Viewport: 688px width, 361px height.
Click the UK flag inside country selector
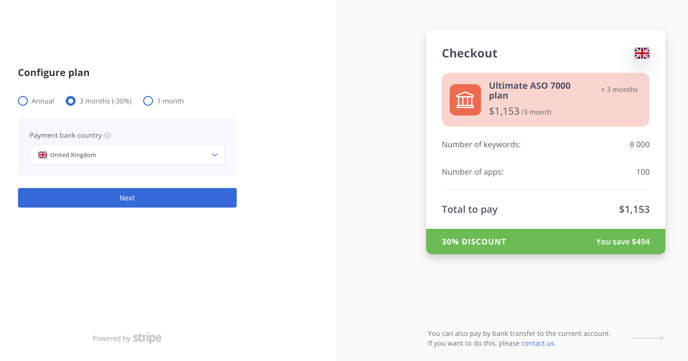(x=43, y=155)
